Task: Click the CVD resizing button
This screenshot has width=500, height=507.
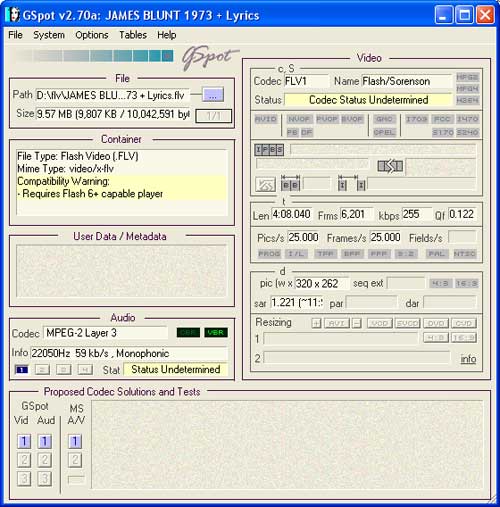Action: tap(464, 323)
